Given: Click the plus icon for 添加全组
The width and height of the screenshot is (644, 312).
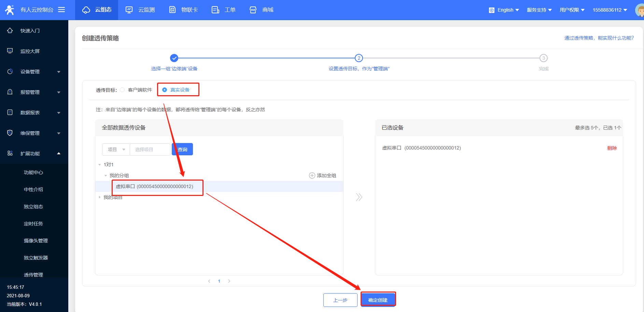Looking at the screenshot, I should tap(312, 175).
